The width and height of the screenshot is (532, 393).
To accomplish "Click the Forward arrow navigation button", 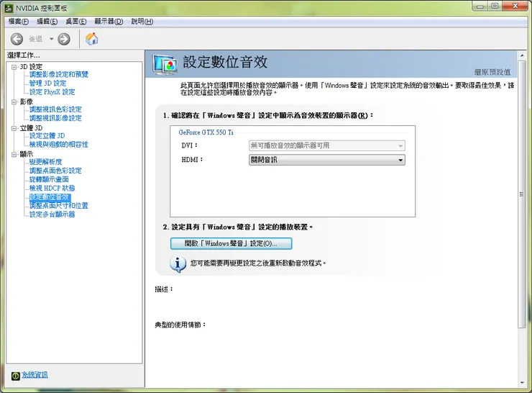I will (64, 39).
